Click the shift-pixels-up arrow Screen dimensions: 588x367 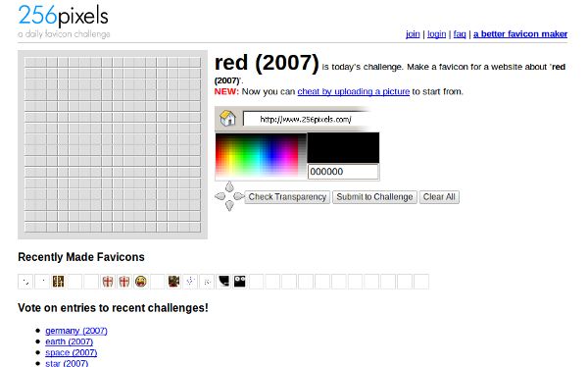(x=229, y=186)
